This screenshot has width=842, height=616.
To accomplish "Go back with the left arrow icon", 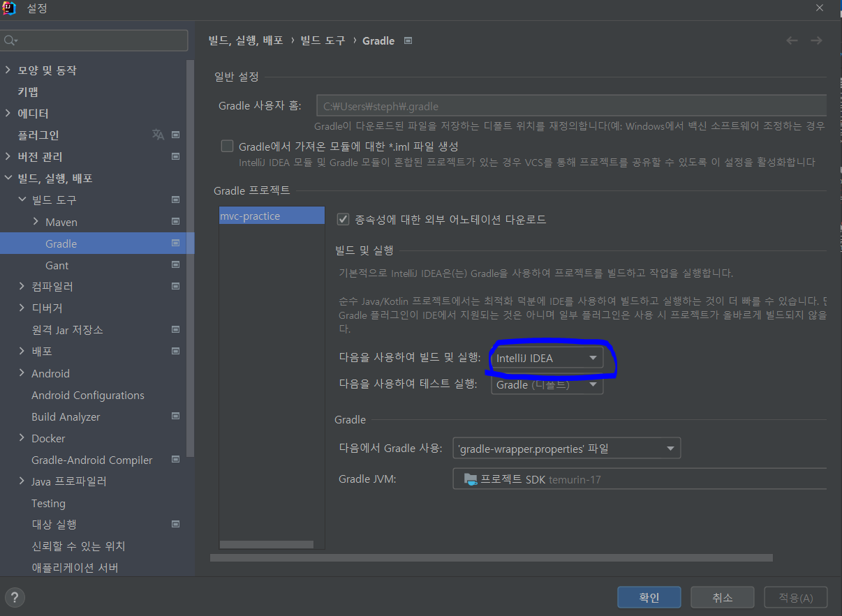I will 792,40.
